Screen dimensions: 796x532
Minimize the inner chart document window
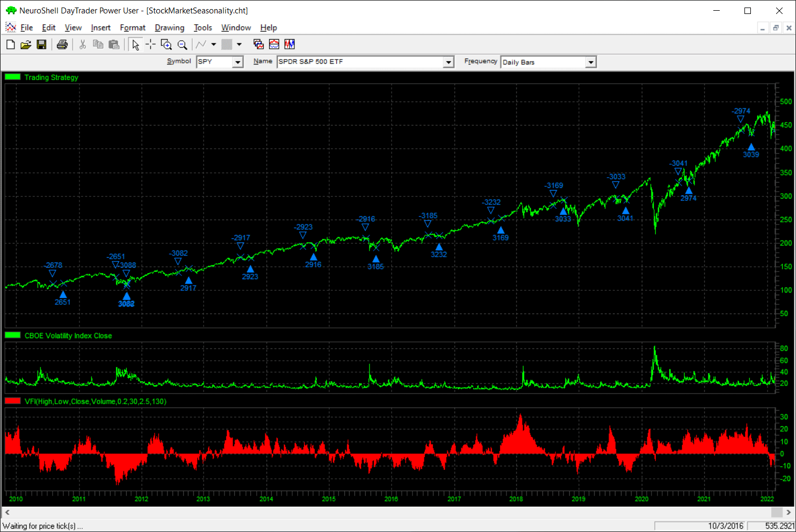763,28
